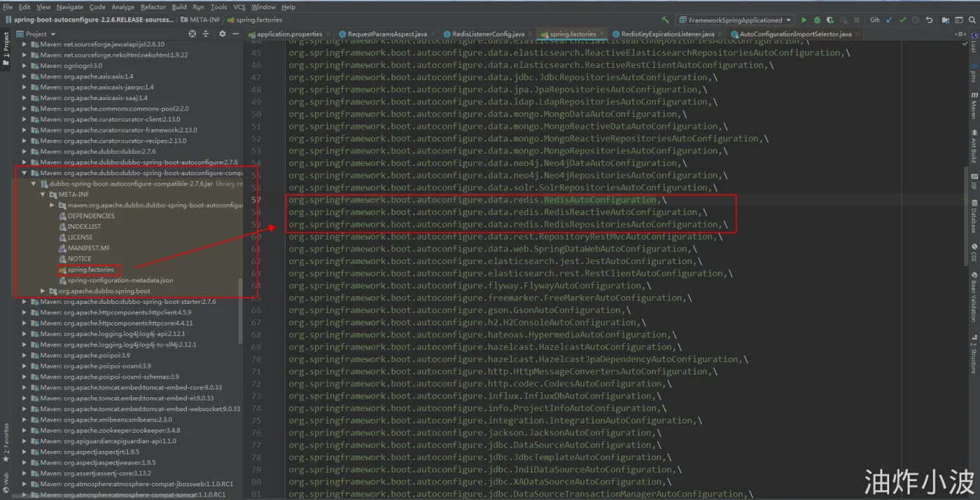Viewport: 980px width, 500px height.
Task: Open the Search Everywhere magnifier
Action: pos(972,20)
